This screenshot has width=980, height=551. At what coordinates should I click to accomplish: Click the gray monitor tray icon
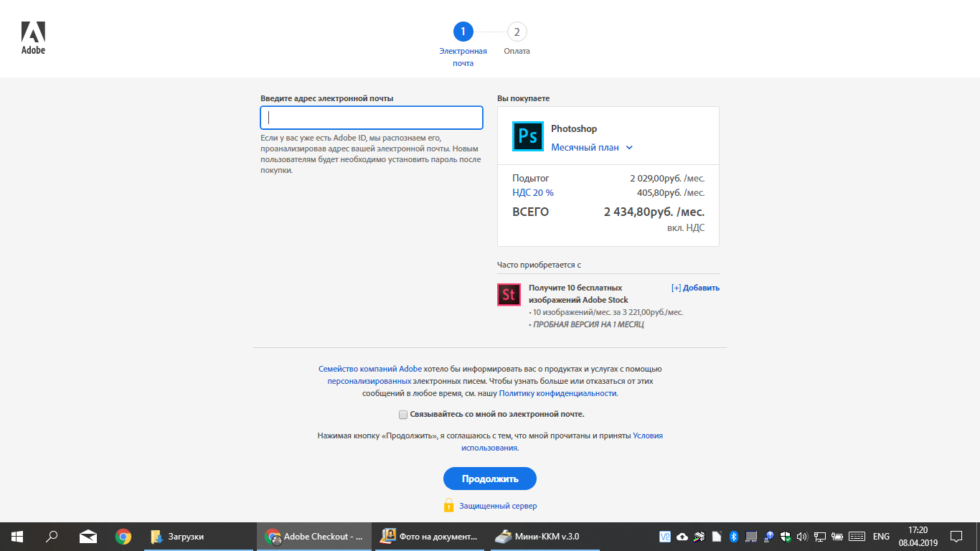(751, 537)
